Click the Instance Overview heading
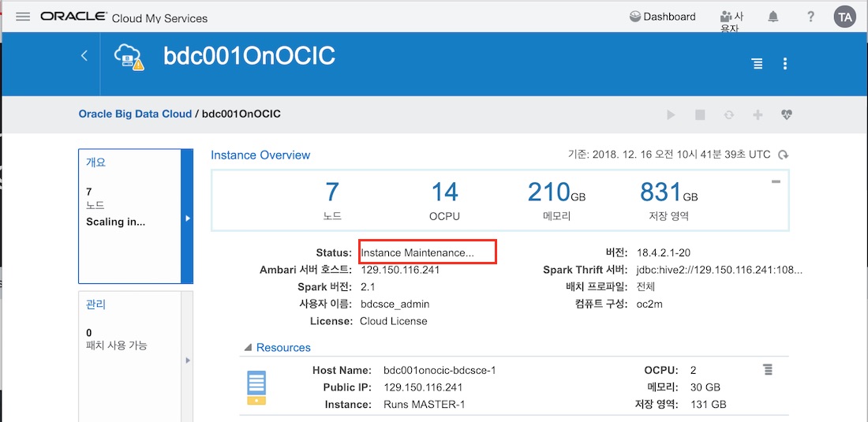Image resolution: width=868 pixels, height=422 pixels. pyautogui.click(x=260, y=155)
